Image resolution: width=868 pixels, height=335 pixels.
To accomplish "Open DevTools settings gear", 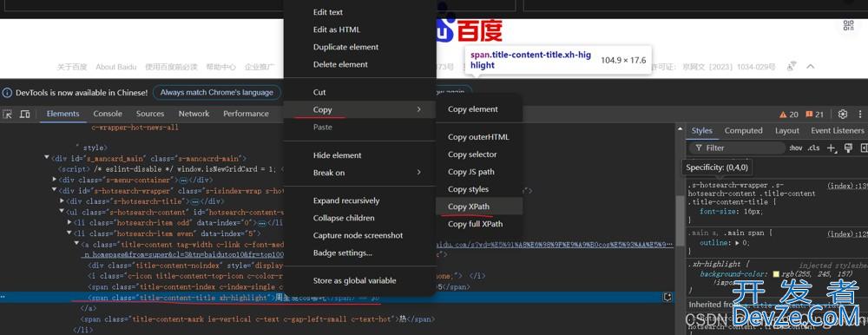I will click(843, 114).
